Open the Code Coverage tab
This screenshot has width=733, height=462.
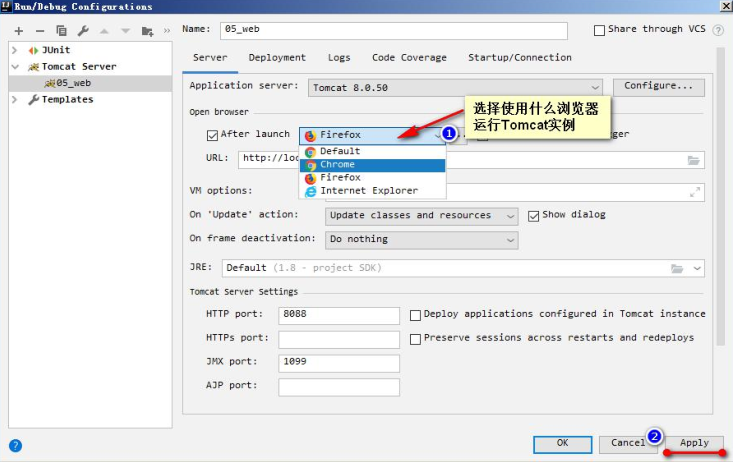click(409, 58)
